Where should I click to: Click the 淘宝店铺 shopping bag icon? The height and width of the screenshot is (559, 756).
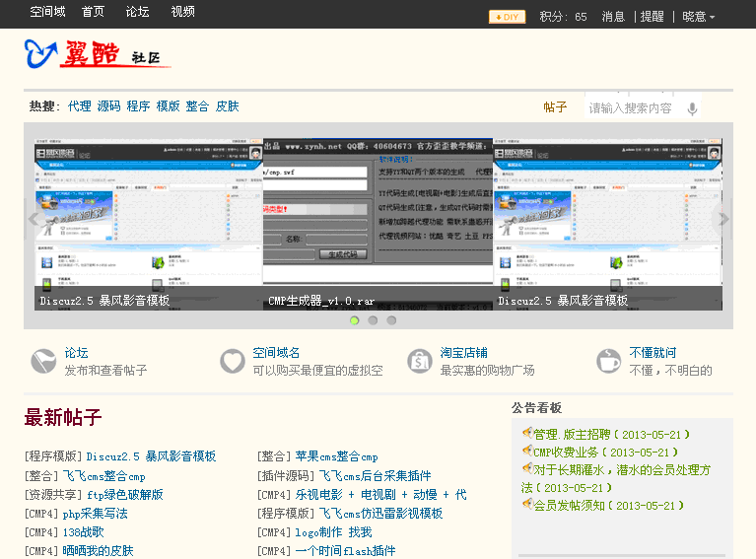click(420, 361)
